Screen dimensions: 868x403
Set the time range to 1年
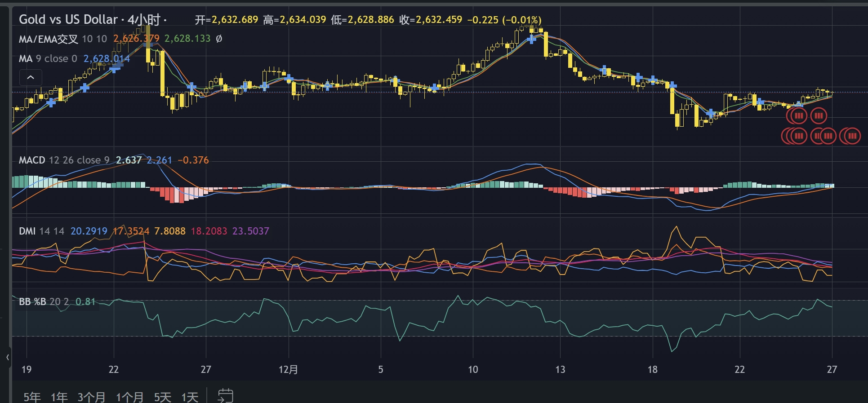(x=59, y=397)
